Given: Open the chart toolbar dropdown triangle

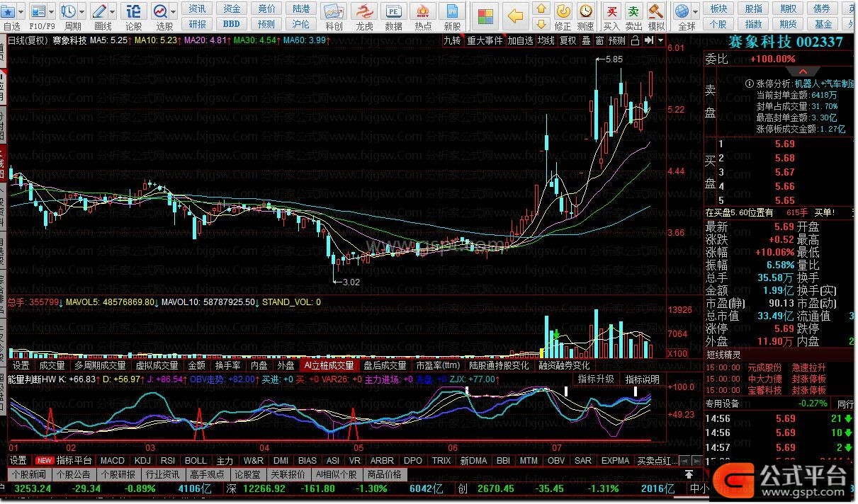Looking at the screenshot, I should click(660, 40).
